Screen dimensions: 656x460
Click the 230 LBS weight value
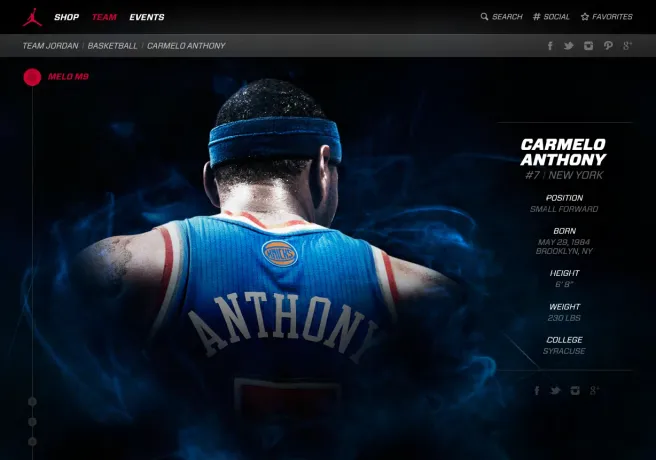[x=564, y=318]
